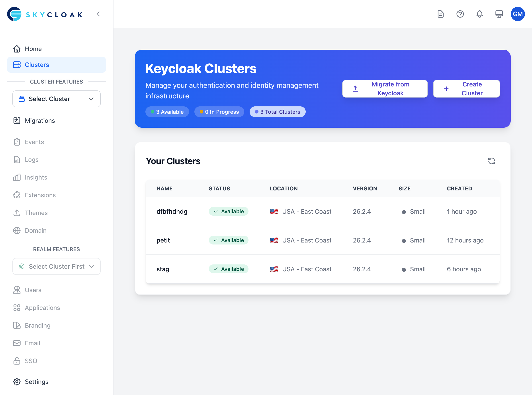Refresh the Your Clusters table
The width and height of the screenshot is (532, 395).
click(x=492, y=161)
